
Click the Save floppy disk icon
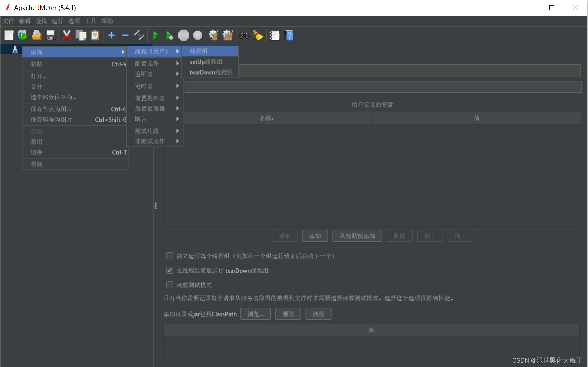coord(50,35)
